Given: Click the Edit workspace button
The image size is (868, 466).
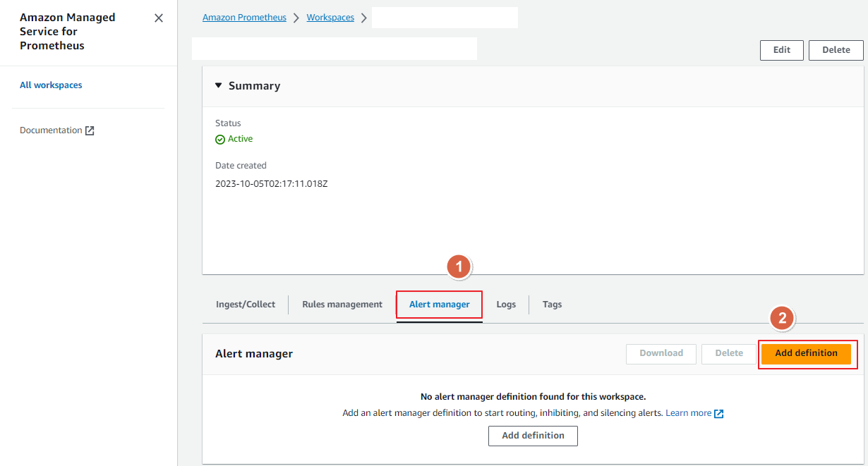Looking at the screenshot, I should (x=782, y=50).
